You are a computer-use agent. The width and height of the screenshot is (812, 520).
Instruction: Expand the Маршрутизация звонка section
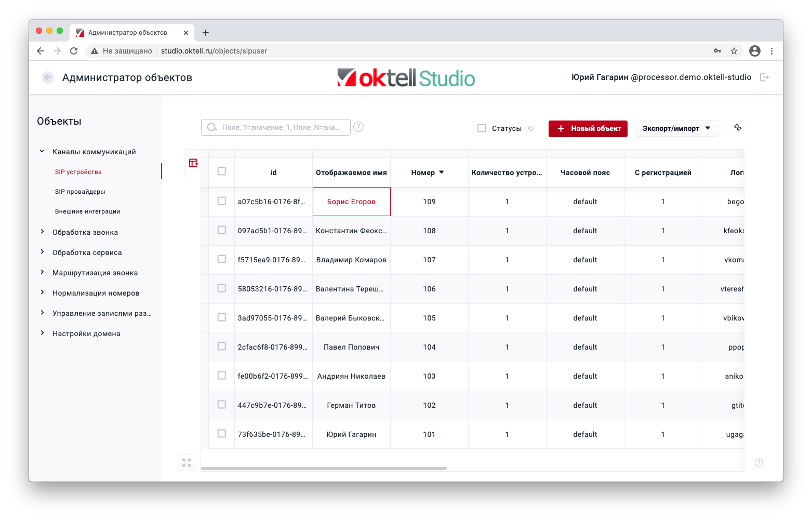coord(42,272)
